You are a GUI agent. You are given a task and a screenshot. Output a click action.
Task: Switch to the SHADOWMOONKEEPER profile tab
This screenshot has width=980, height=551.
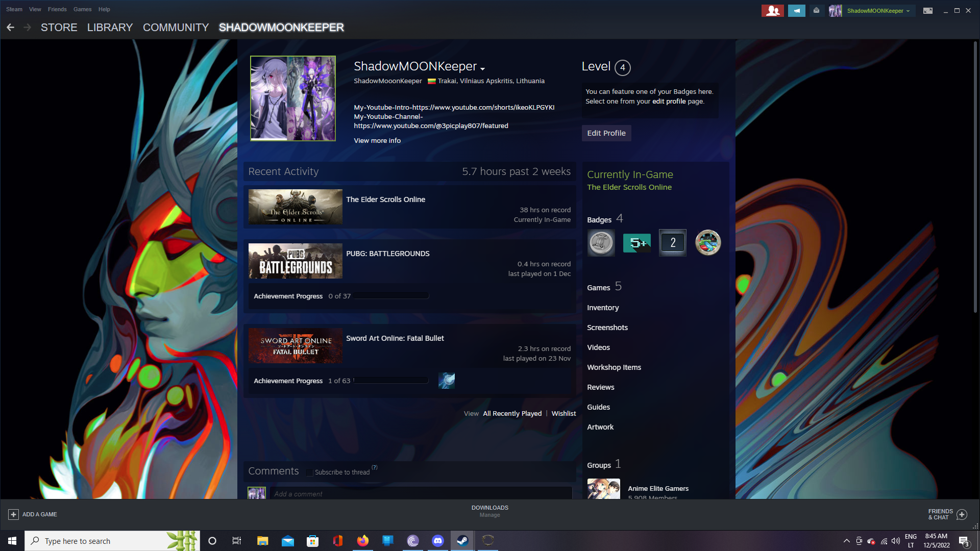(x=281, y=28)
